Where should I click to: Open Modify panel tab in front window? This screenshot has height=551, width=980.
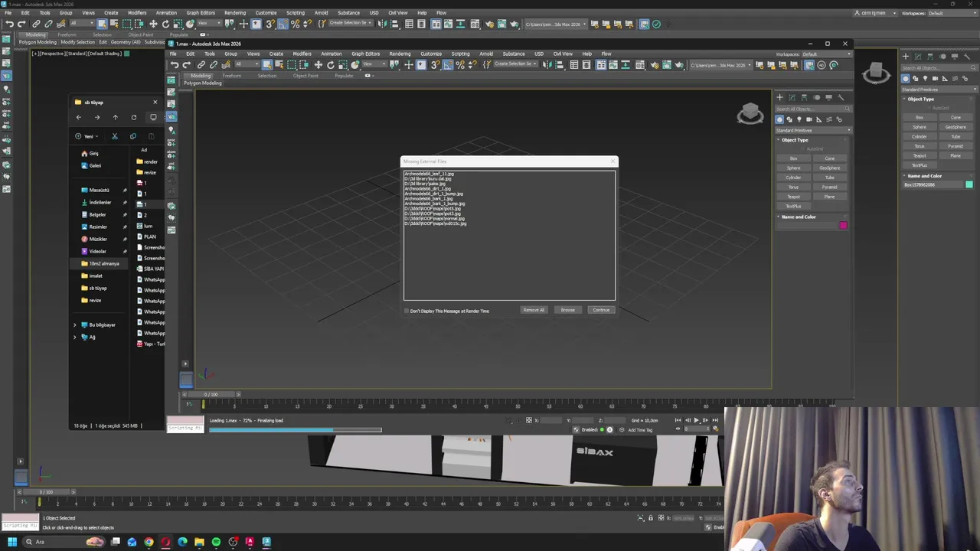pyautogui.click(x=792, y=97)
